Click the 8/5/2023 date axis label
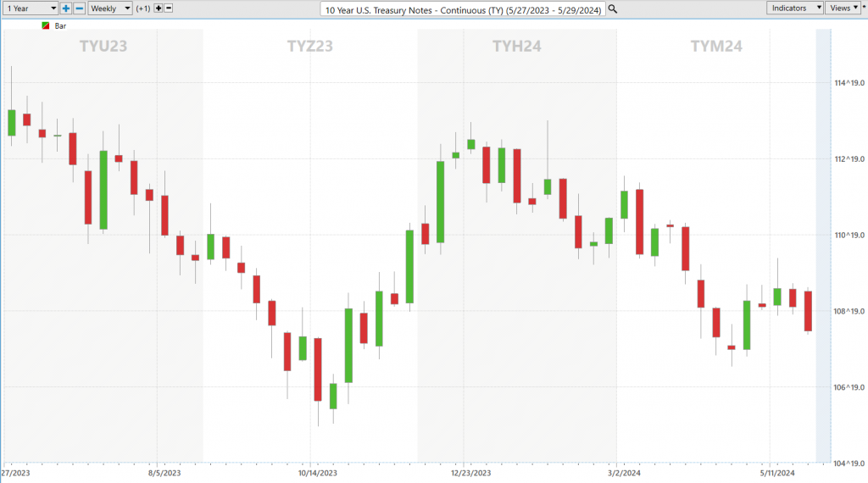The width and height of the screenshot is (868, 483). click(x=164, y=473)
